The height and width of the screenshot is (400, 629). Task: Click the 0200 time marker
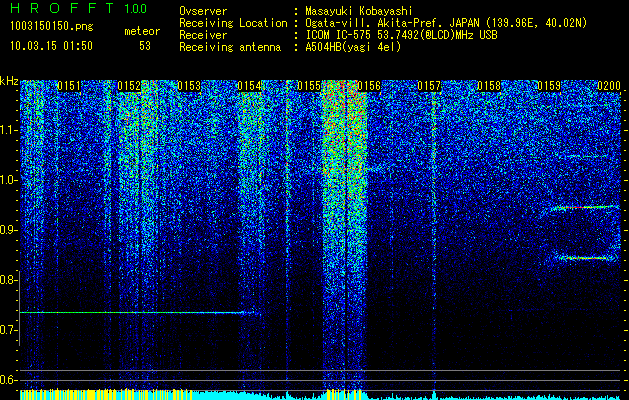pos(609,86)
